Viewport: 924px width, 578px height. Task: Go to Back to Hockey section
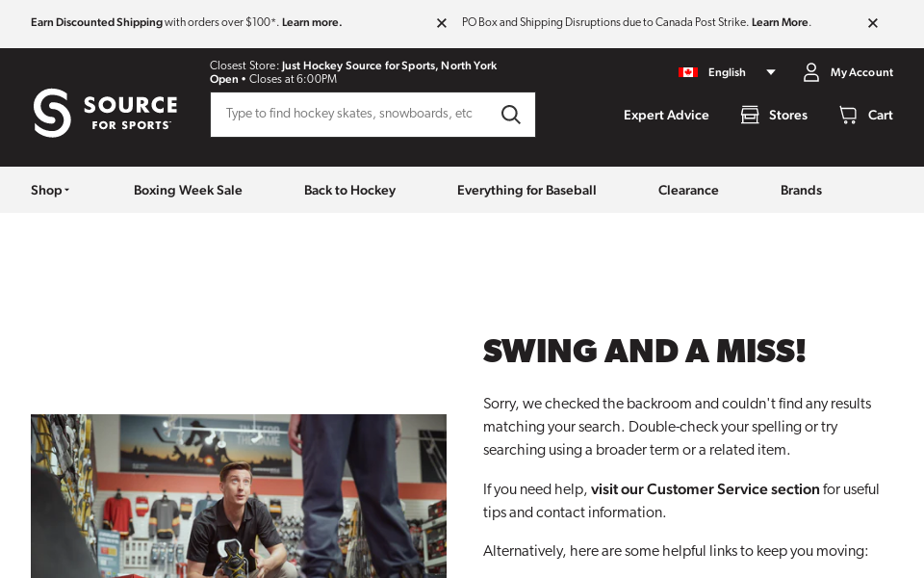[349, 190]
